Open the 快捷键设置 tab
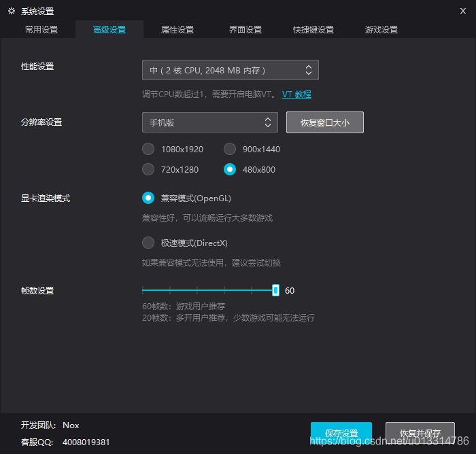The image size is (476, 454). [x=313, y=30]
